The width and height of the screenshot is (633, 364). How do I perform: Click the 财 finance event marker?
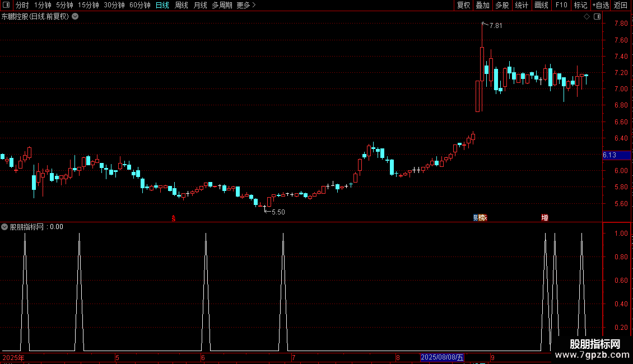pyautogui.click(x=476, y=218)
